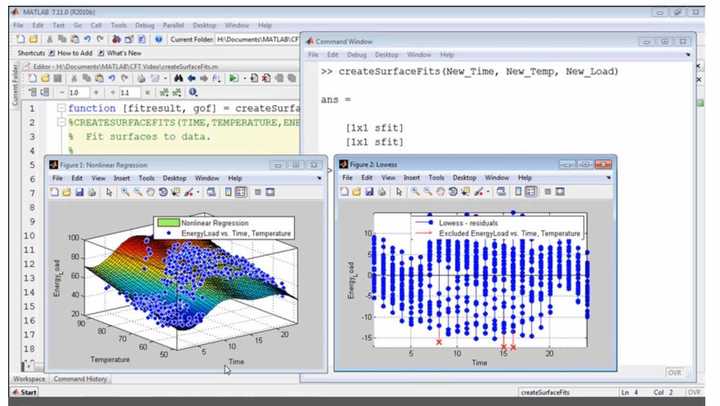Screen dimensions: 720x406
Task: Open Insert menu in Figure 2 window
Action: click(411, 178)
